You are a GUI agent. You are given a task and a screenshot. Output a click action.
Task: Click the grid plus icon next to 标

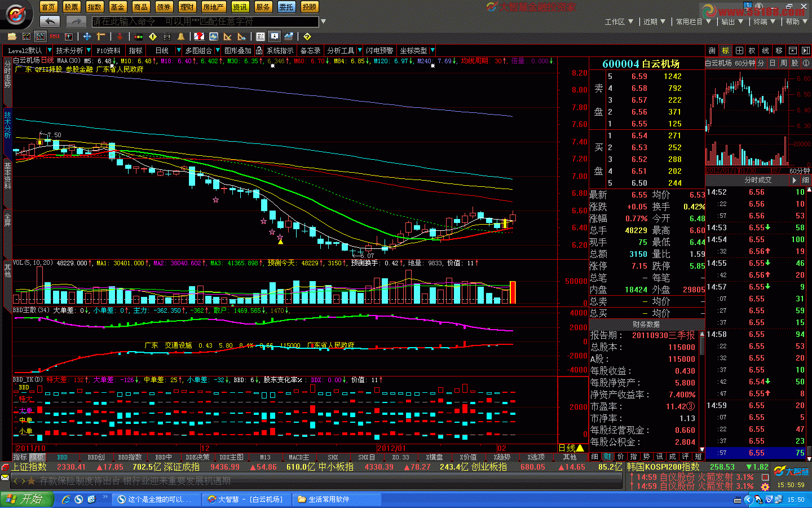coord(739,50)
